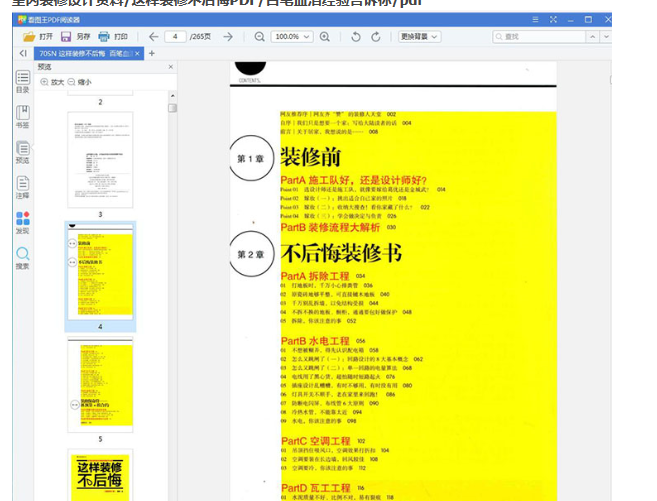
Task: Open the 100.0% zoom level dropdown
Action: (x=292, y=37)
